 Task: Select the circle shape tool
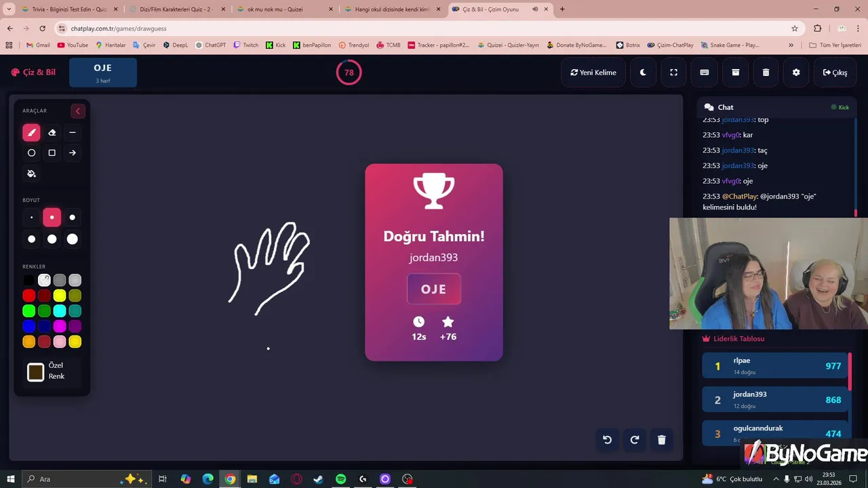coord(31,153)
